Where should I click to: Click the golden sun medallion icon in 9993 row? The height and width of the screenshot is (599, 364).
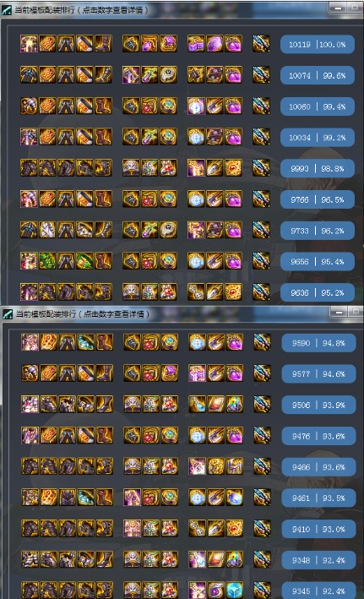coord(233,168)
